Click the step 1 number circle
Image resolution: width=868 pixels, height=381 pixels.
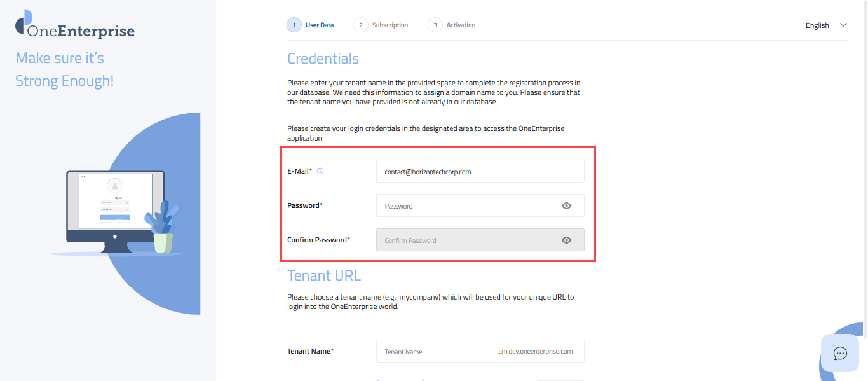pyautogui.click(x=294, y=25)
